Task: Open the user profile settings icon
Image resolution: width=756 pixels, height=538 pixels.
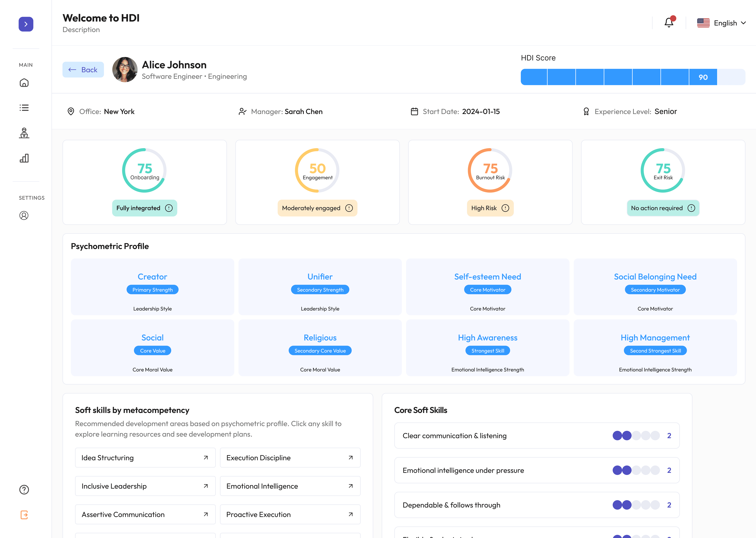Action: coord(24,216)
